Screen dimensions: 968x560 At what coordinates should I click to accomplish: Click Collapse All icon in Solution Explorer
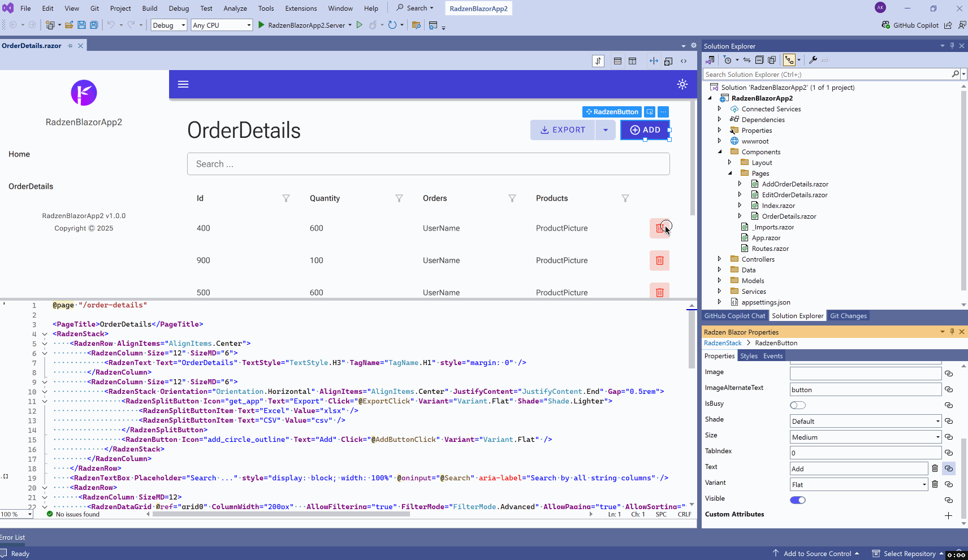(759, 60)
